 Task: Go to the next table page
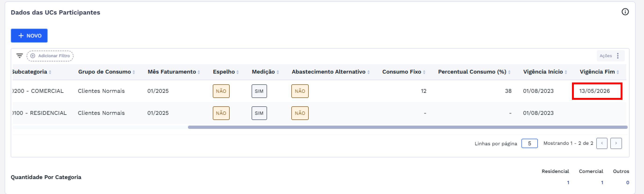pos(616,143)
